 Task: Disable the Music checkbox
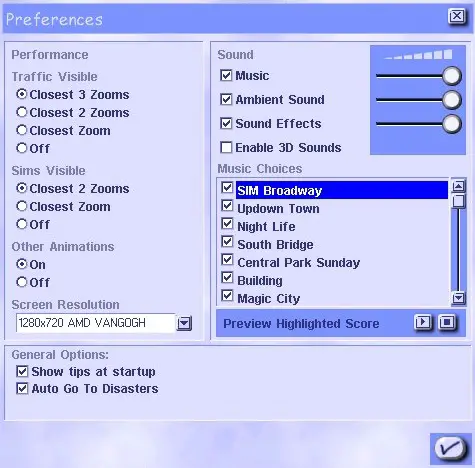coord(226,75)
